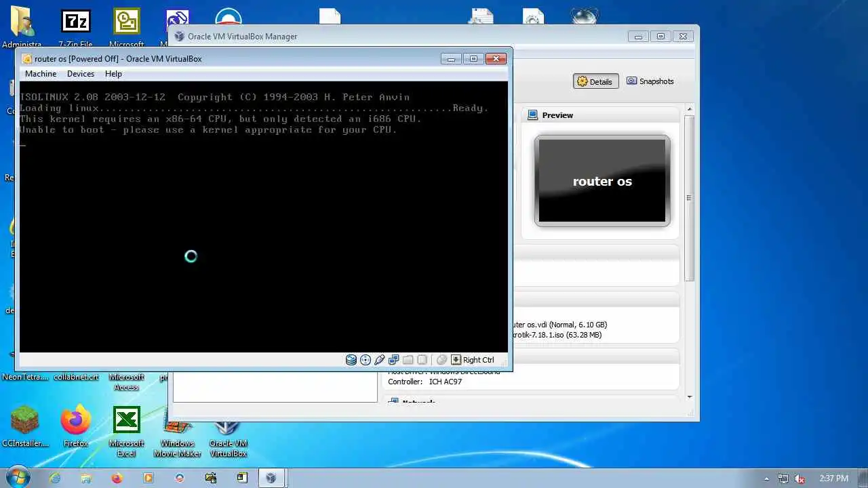Open Firefox from the taskbar
This screenshot has height=488, width=868.
(x=117, y=478)
